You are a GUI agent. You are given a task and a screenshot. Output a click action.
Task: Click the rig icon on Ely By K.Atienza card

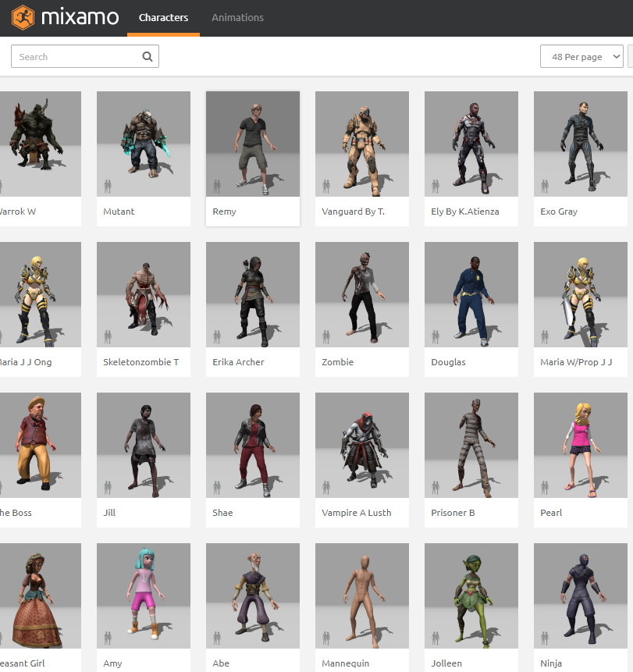point(436,187)
